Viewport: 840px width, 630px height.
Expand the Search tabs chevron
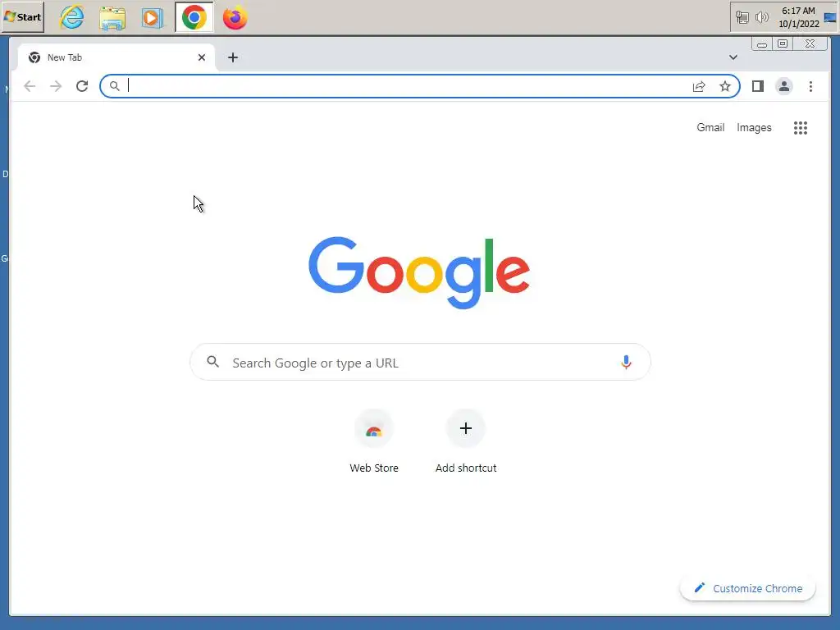(x=733, y=57)
